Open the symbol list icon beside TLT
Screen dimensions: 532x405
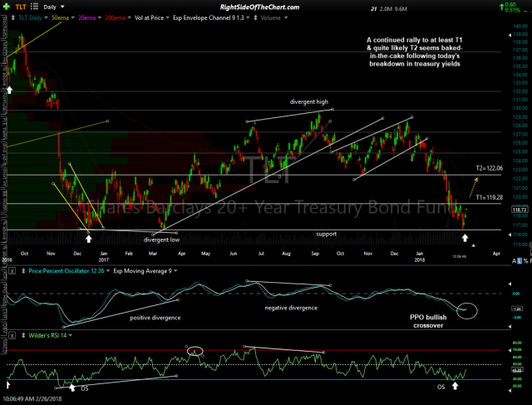click(x=34, y=6)
